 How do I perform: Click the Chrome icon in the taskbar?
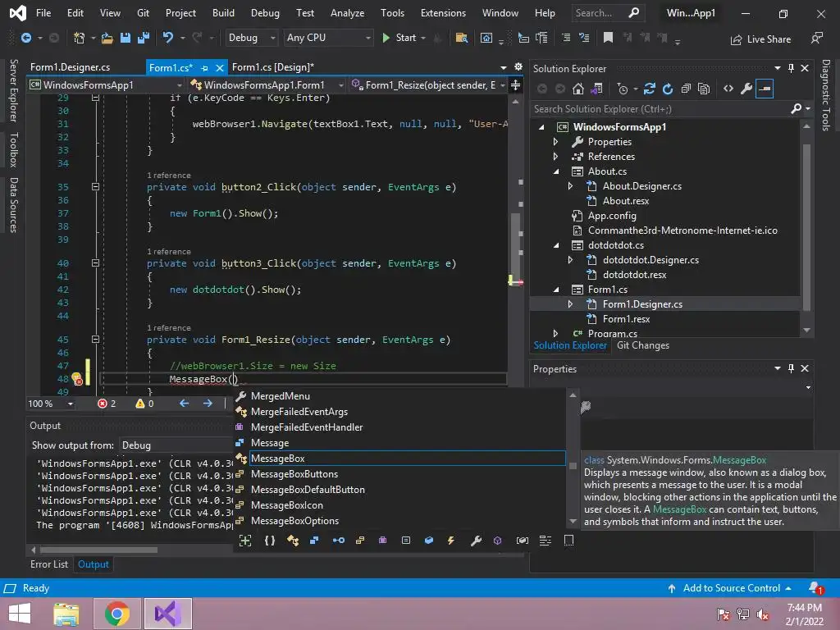[116, 614]
